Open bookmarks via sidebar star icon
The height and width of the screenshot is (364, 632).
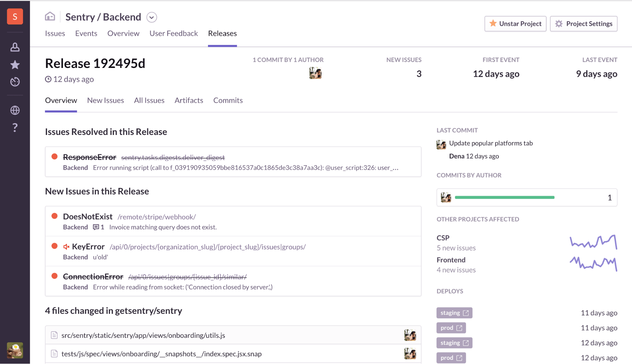coord(15,65)
